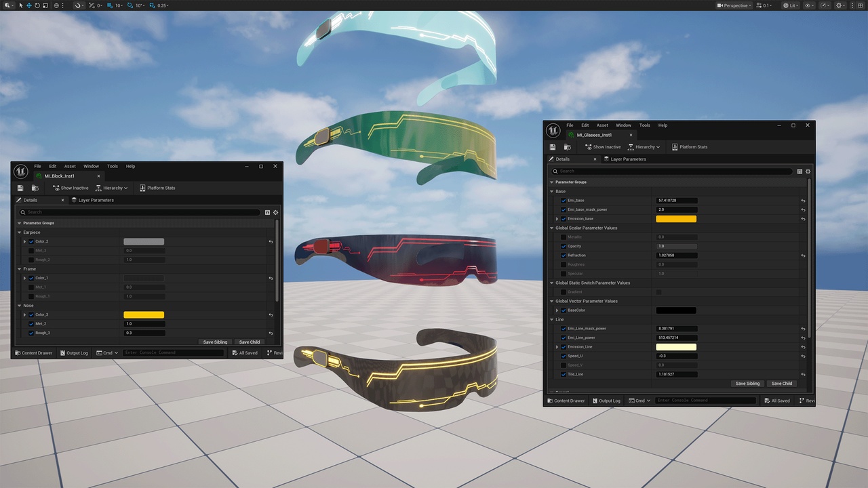This screenshot has height=488, width=868.
Task: Click Browse to asset icon in MI_Block_Inst1 window
Action: click(x=35, y=188)
